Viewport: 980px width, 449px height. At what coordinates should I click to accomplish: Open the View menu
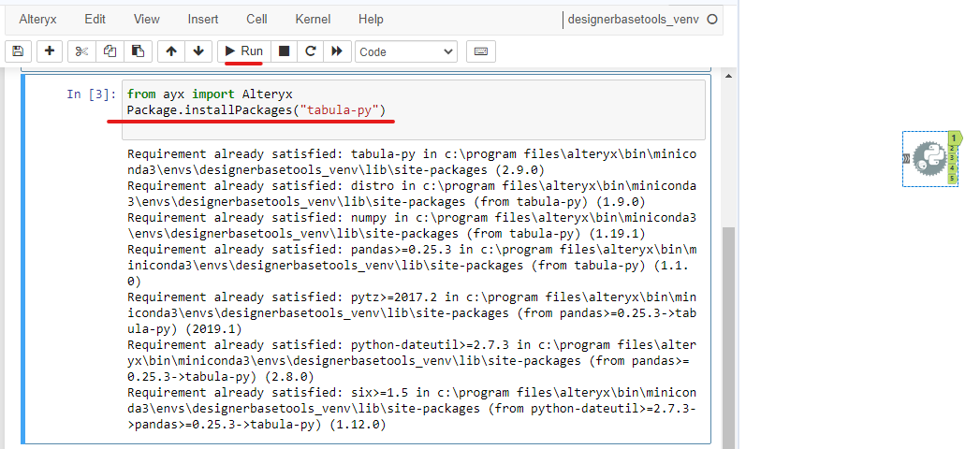pyautogui.click(x=146, y=20)
